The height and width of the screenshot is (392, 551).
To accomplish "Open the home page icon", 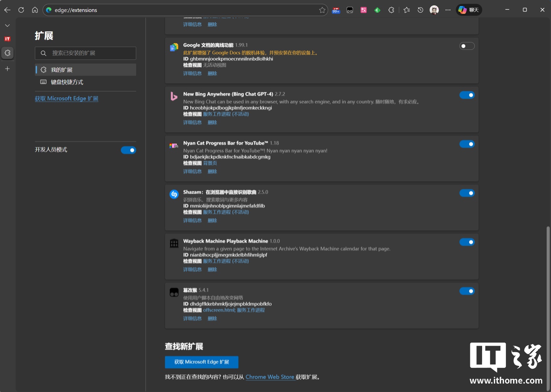I will (35, 10).
